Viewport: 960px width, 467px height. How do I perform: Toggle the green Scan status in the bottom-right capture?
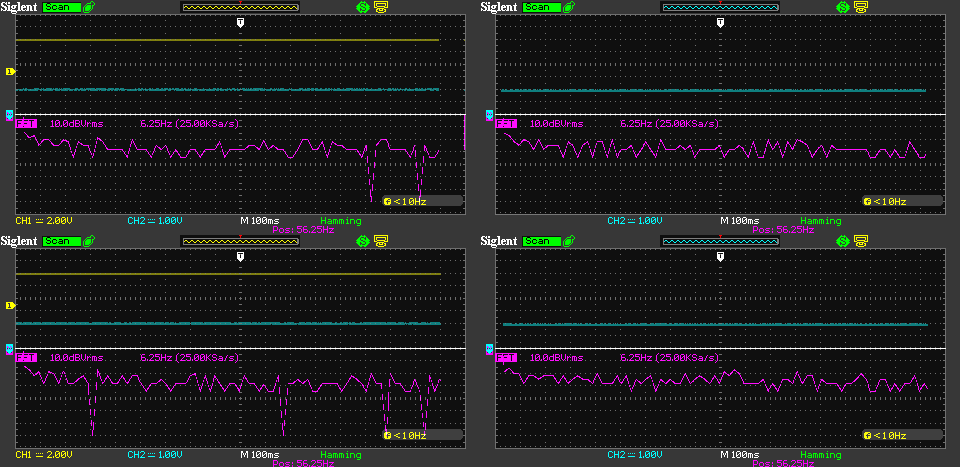tap(539, 241)
